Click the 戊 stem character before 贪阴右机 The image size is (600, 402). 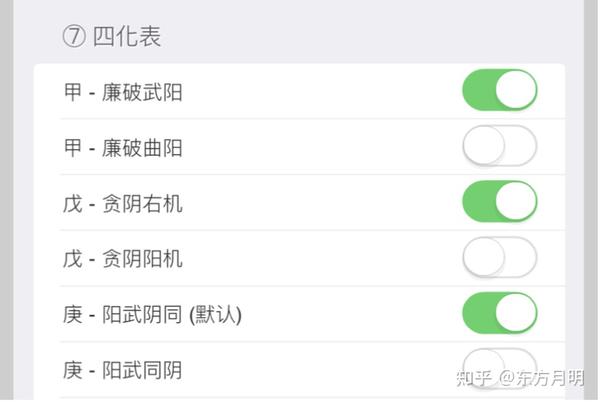(x=73, y=204)
